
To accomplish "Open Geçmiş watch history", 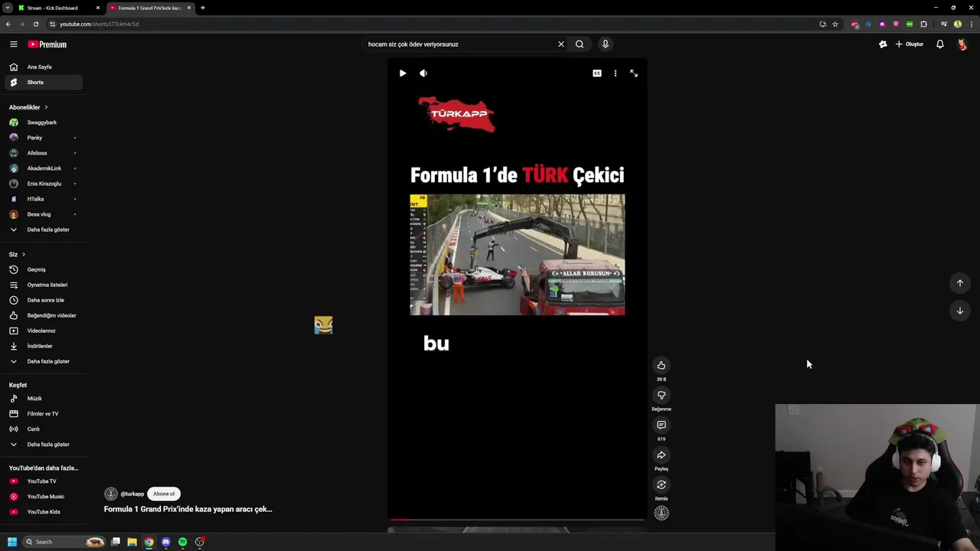I will [44, 269].
